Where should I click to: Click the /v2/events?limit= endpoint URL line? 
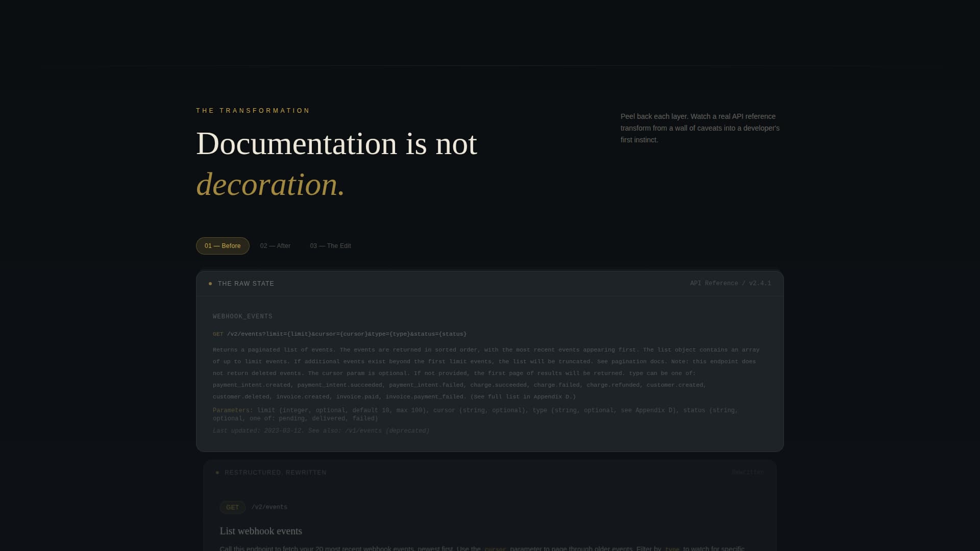click(x=340, y=334)
